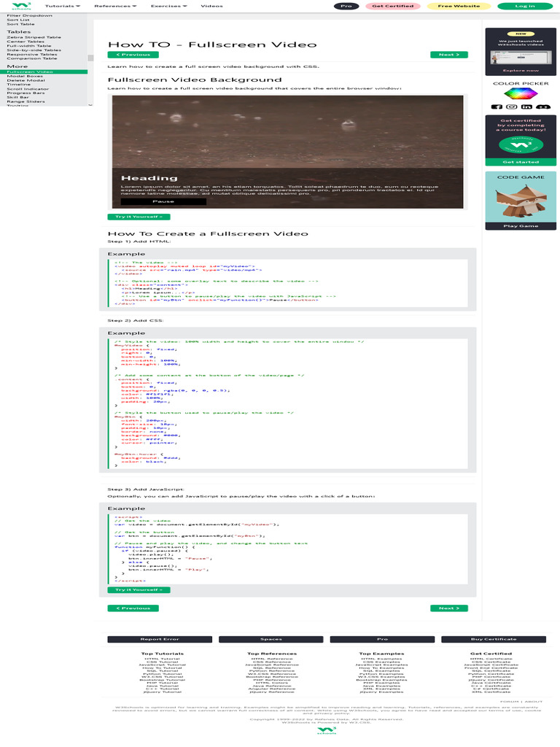Open Comparison Table in the sidebar
The image size is (560, 747).
(x=32, y=58)
